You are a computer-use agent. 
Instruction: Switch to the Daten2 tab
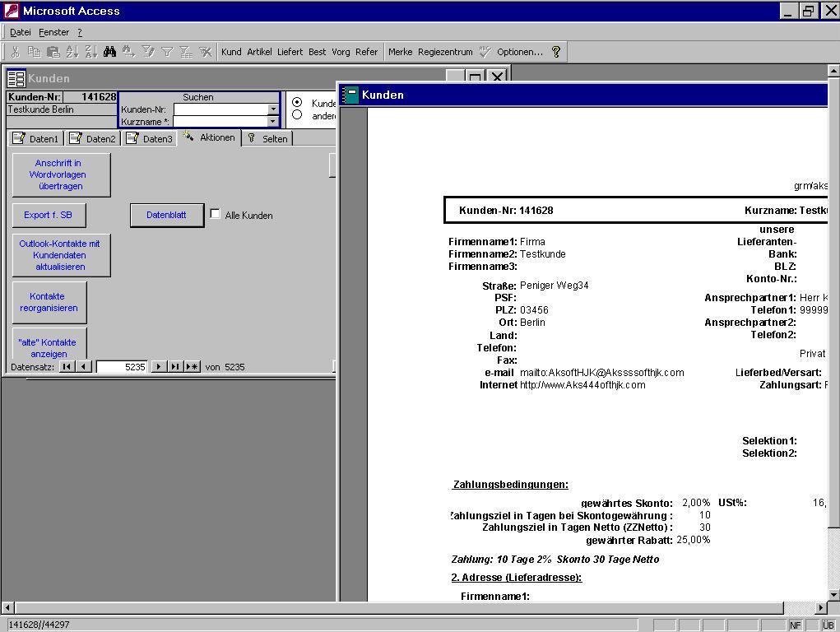(93, 138)
